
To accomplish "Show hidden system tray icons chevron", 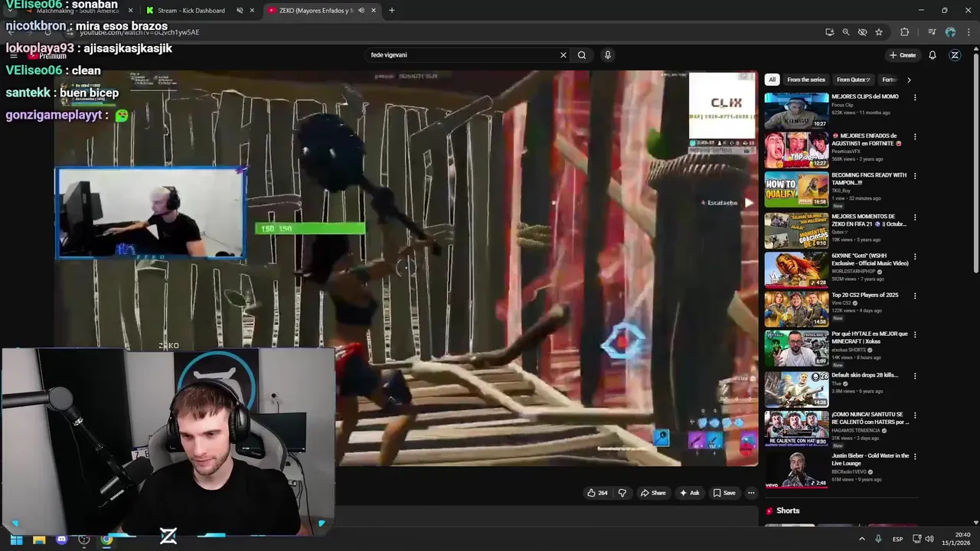I will 862,540.
